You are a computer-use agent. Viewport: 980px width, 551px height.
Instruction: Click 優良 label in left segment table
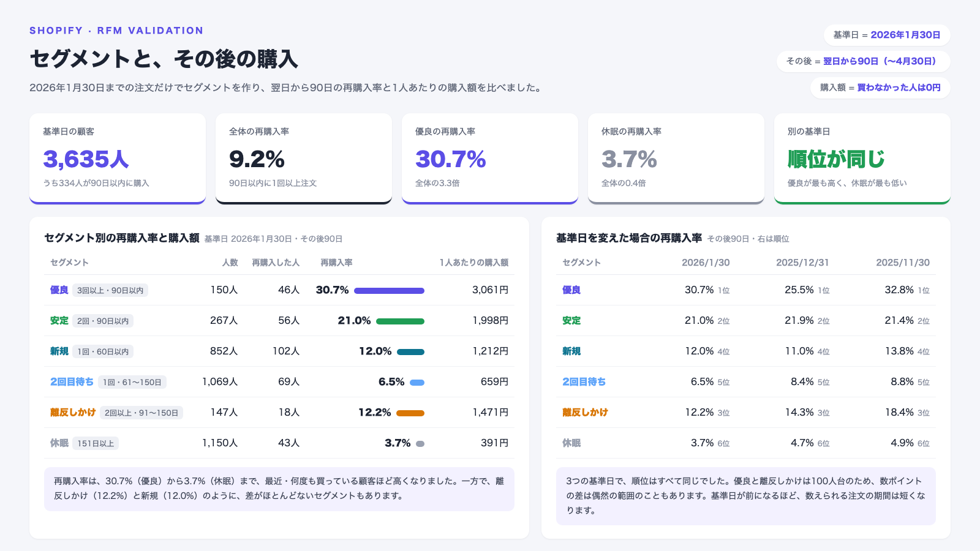(59, 290)
